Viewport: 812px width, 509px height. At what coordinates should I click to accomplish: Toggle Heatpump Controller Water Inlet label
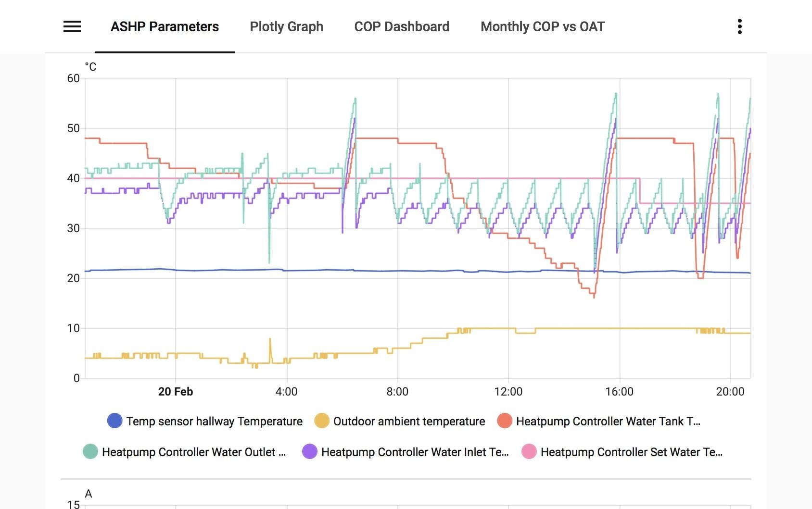[414, 452]
